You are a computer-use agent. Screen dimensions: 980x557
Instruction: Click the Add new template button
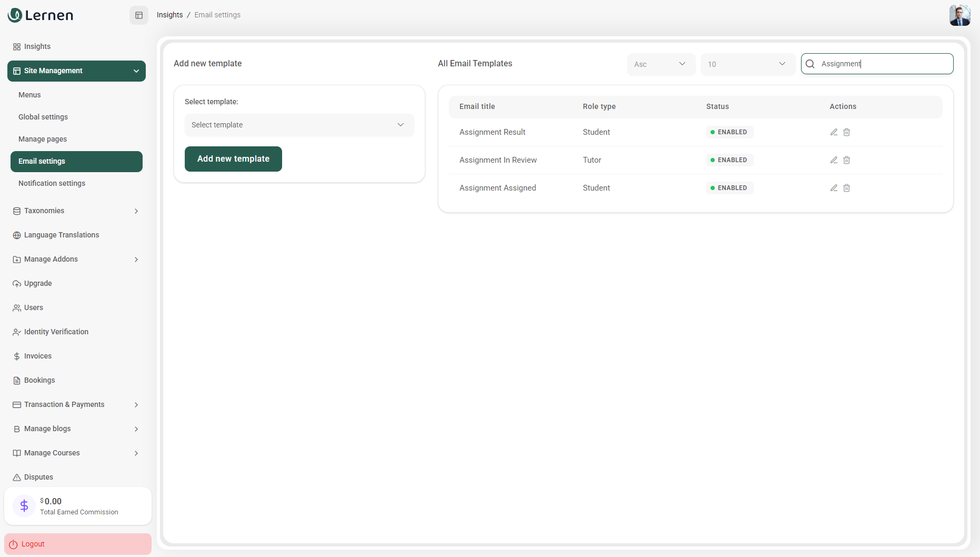[233, 159]
